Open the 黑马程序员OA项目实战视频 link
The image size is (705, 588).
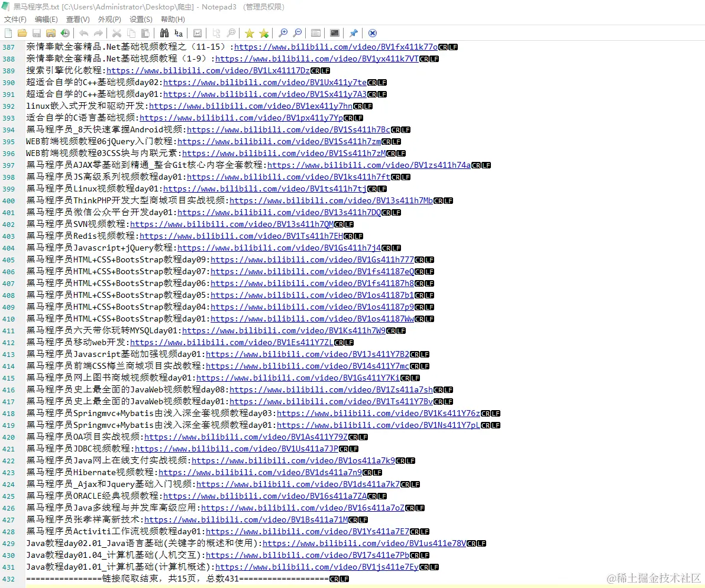click(246, 437)
